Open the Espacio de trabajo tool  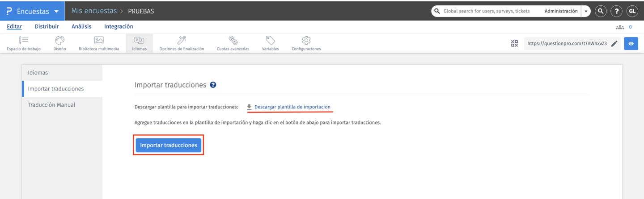click(24, 43)
